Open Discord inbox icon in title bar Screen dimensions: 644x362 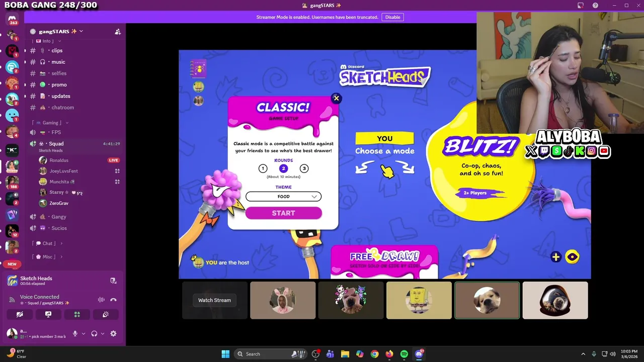click(581, 5)
